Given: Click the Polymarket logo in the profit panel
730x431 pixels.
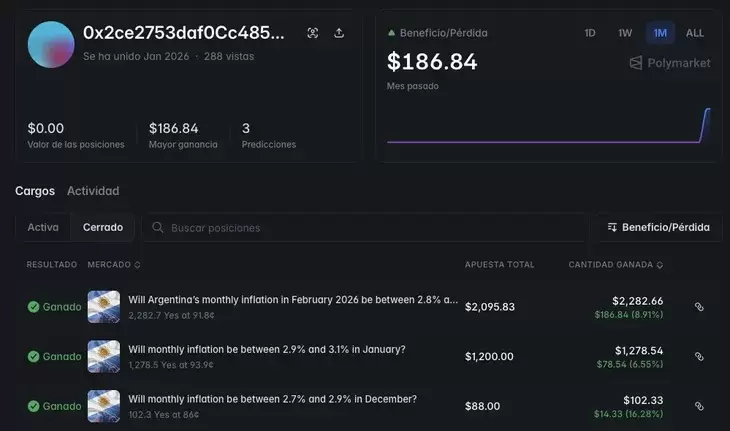Looking at the screenshot, I should coord(670,63).
